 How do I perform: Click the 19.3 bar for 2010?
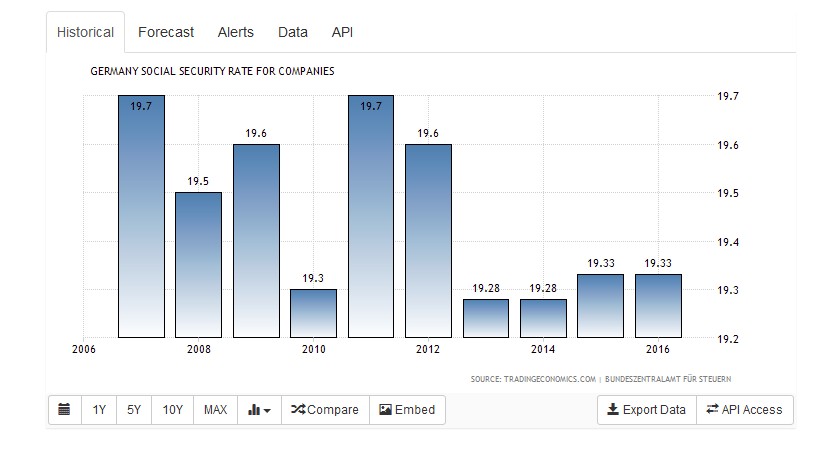[x=314, y=313]
